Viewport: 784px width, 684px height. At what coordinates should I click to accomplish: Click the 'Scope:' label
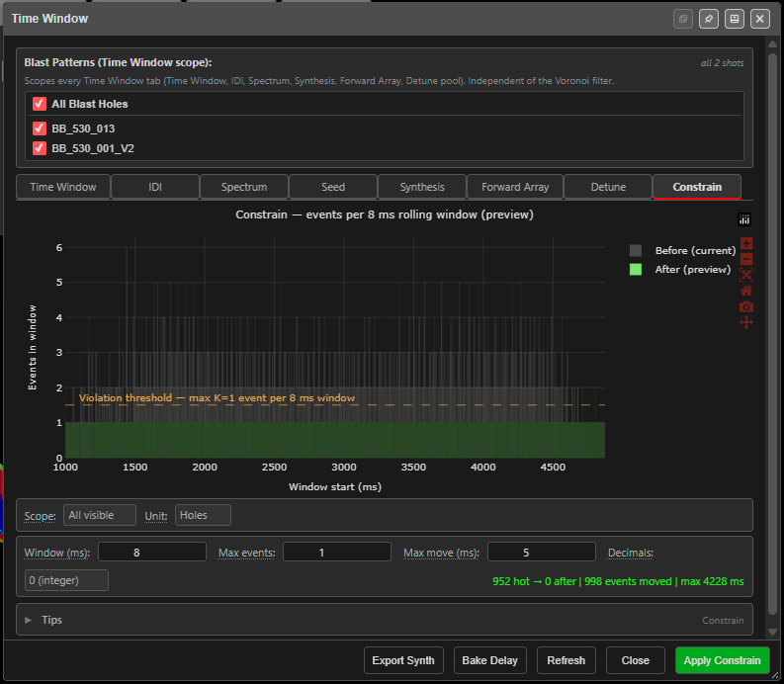click(x=40, y=516)
